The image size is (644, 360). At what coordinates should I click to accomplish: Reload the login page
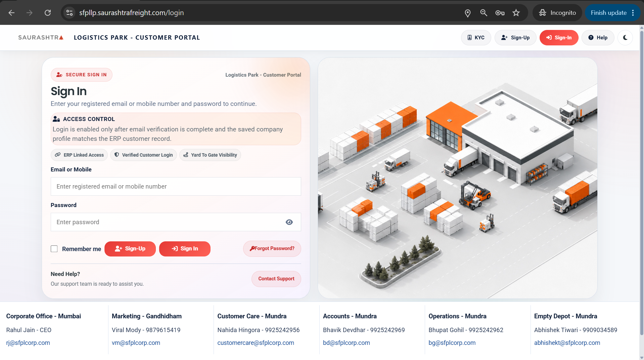tap(48, 13)
